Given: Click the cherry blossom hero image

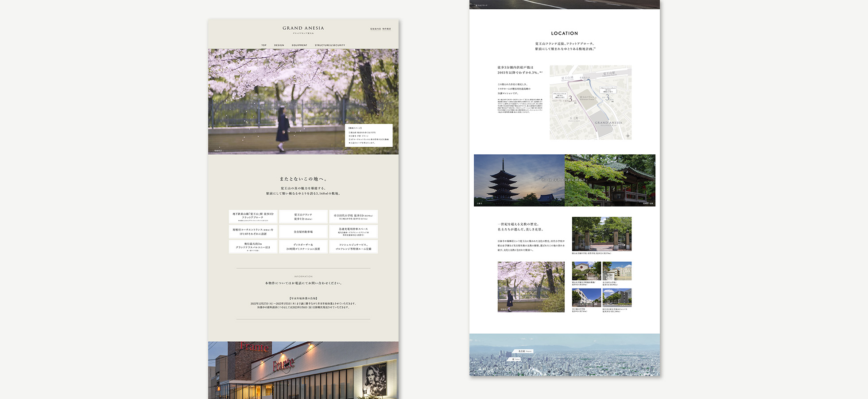Looking at the screenshot, I should (303, 102).
